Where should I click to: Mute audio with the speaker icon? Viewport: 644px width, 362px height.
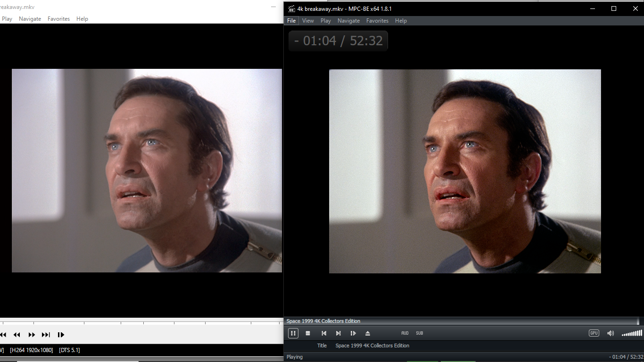611,333
